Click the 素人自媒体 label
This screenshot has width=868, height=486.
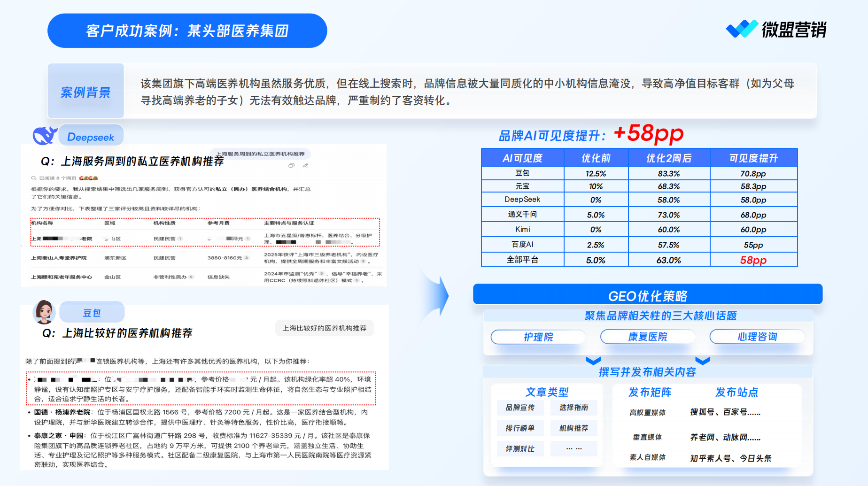647,457
